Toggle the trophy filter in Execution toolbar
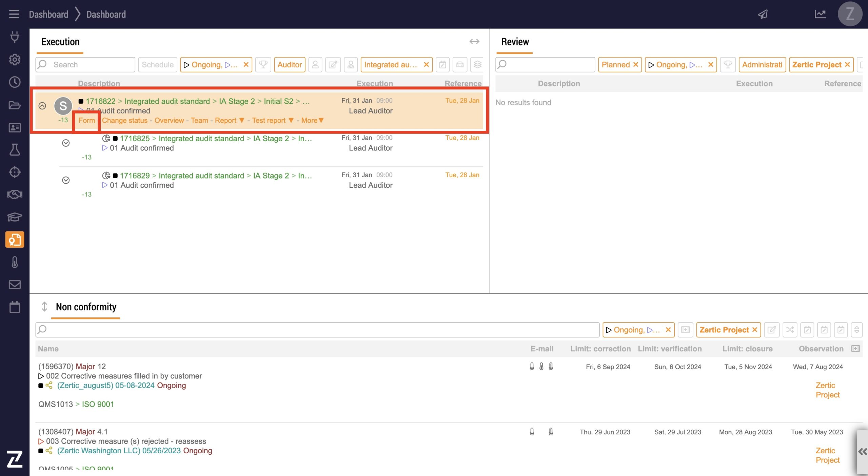This screenshot has height=476, width=868. click(x=263, y=65)
